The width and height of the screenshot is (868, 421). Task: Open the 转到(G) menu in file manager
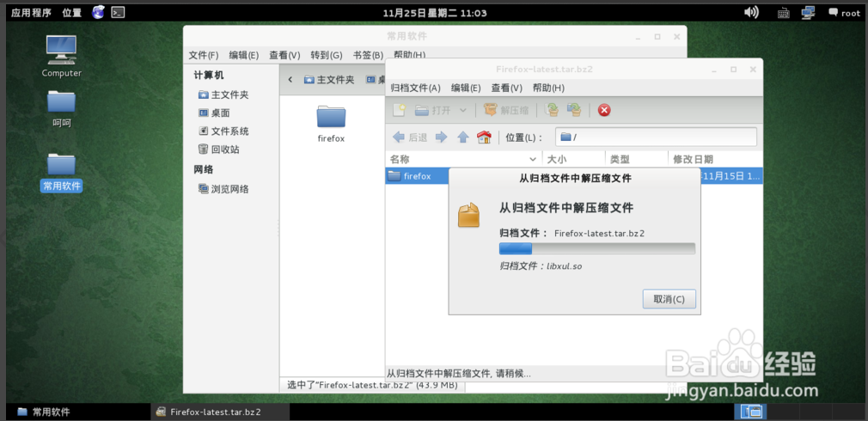[x=326, y=55]
